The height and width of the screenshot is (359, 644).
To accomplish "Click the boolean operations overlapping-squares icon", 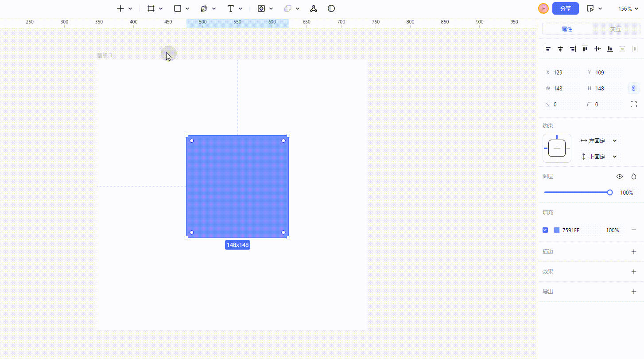I will 288,8.
